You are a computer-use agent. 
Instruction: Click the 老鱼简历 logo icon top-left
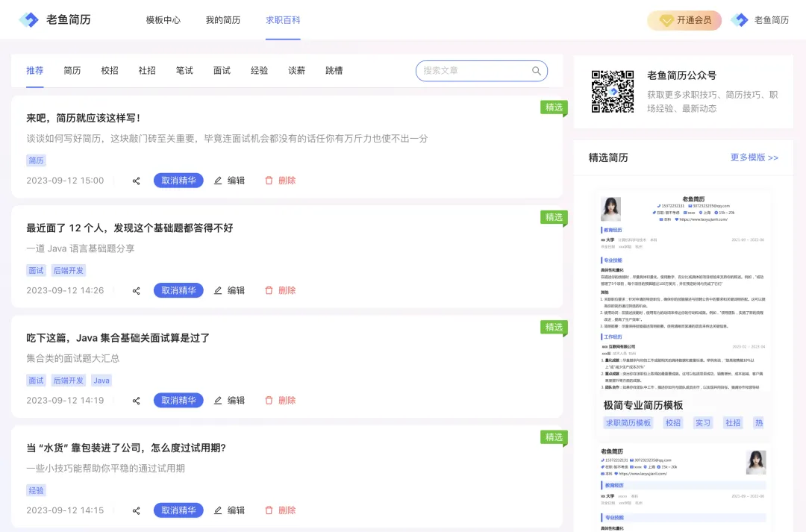(x=28, y=19)
